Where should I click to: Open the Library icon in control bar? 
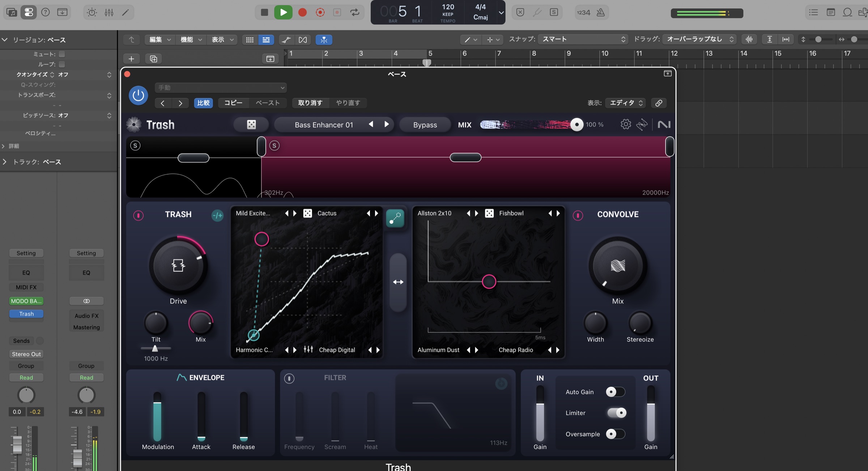tap(12, 12)
